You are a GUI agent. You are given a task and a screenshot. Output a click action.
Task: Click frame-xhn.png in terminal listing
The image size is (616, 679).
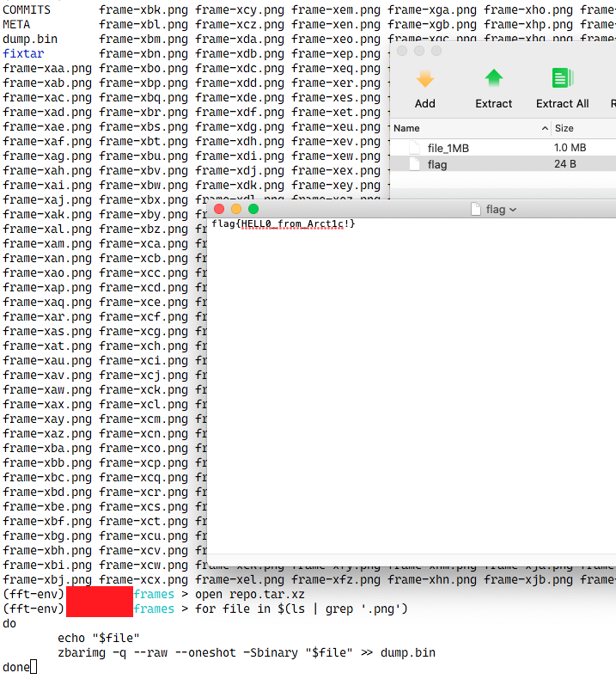click(432, 579)
